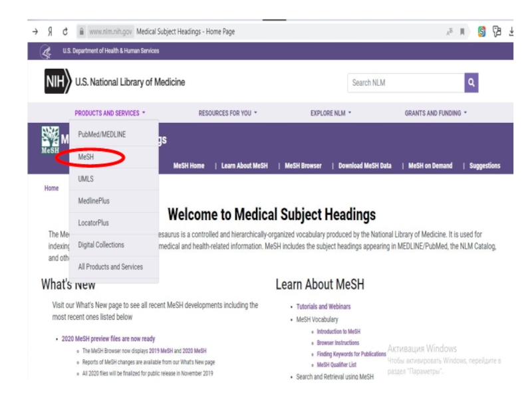Screen dimensions: 532x399
Task: Collapse the Products and Services dropdown
Action: (x=110, y=113)
